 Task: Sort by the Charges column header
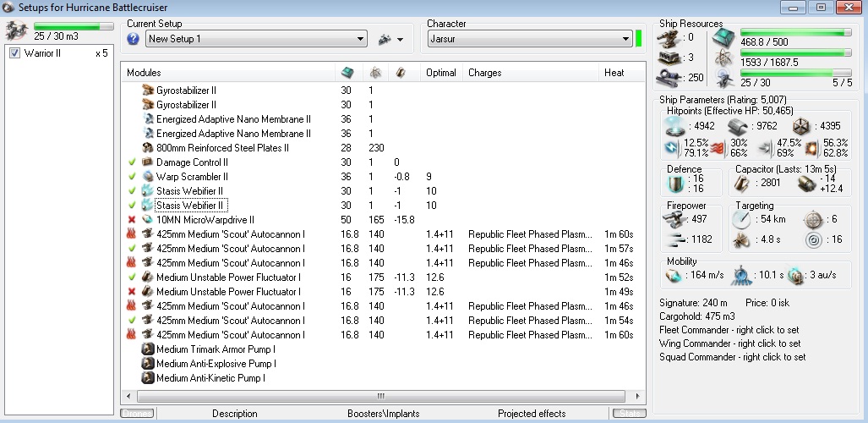point(531,73)
